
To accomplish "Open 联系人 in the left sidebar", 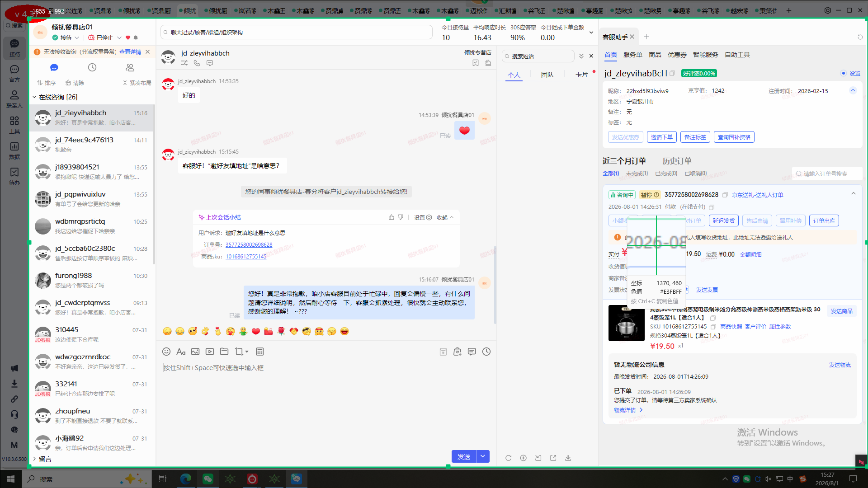I will (x=14, y=99).
